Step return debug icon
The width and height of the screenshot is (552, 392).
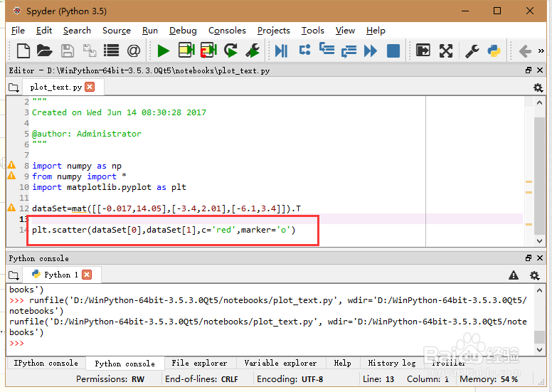coord(349,51)
